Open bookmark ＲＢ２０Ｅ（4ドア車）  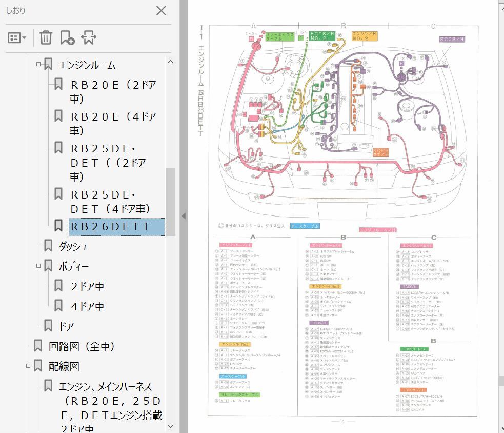[113, 124]
